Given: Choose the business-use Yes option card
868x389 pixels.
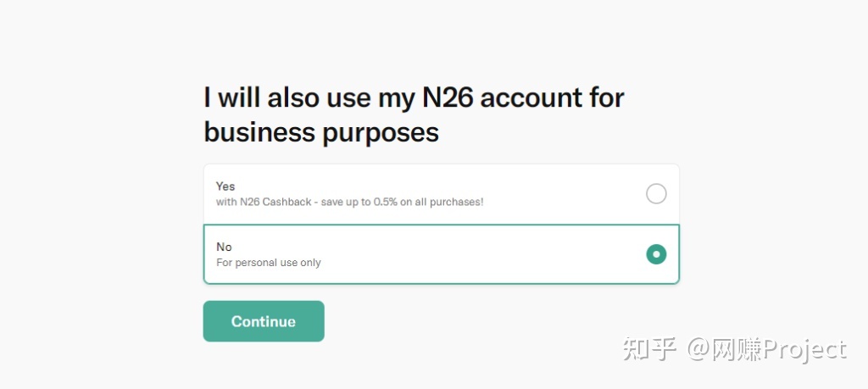Looking at the screenshot, I should click(x=441, y=194).
